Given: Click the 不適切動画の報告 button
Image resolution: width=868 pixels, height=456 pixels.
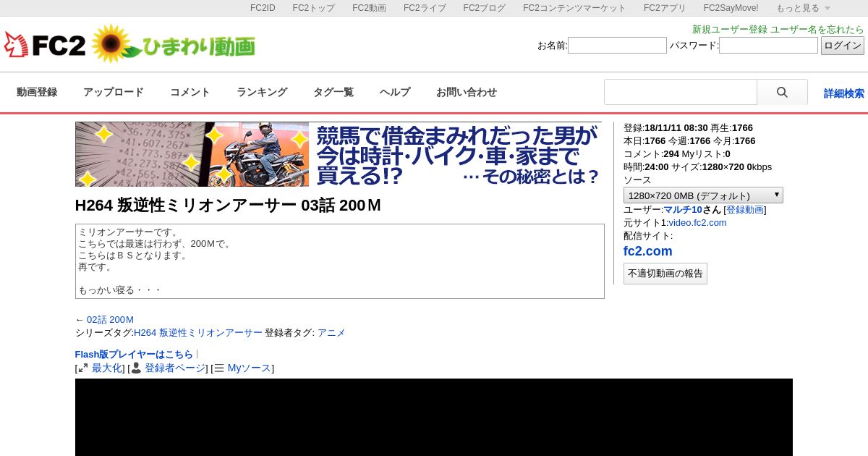Looking at the screenshot, I should 665,274.
